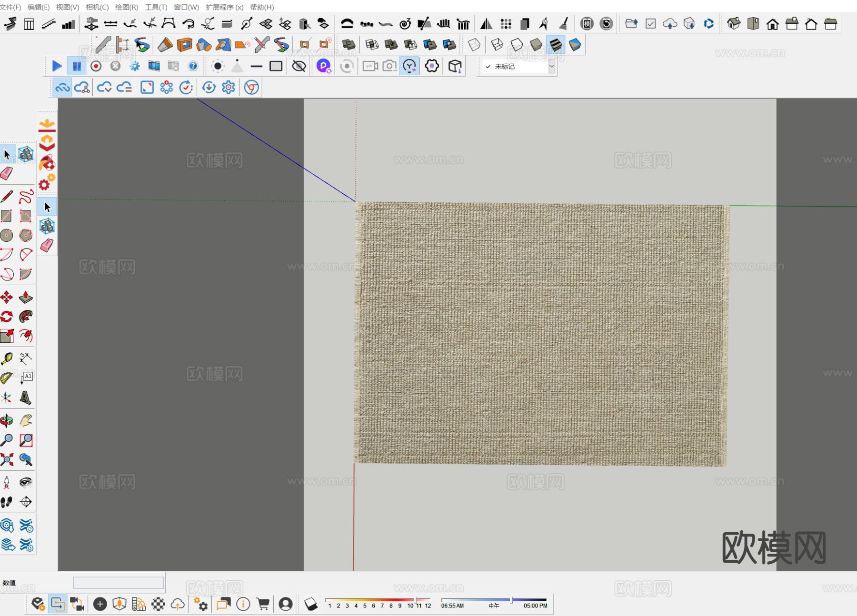The height and width of the screenshot is (616, 857).
Task: Toggle the highlighted swap-arrows icon in bottom toolbar
Action: pos(58,604)
